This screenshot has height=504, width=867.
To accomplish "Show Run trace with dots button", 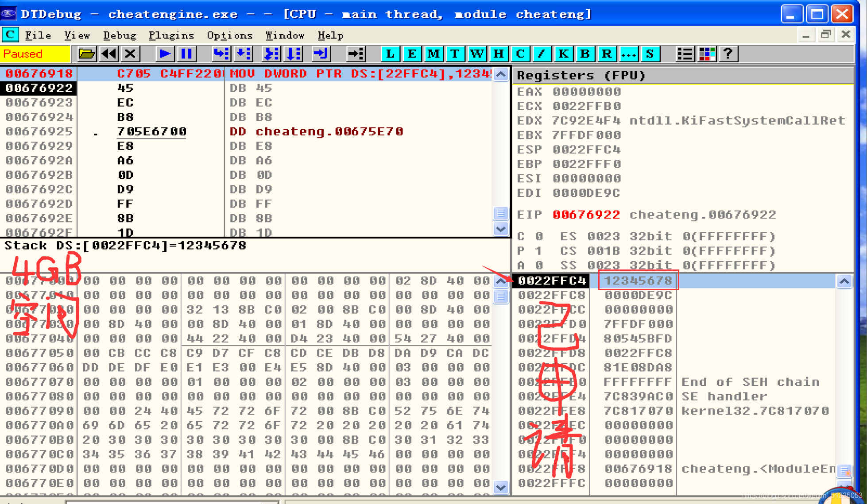I will tap(628, 54).
